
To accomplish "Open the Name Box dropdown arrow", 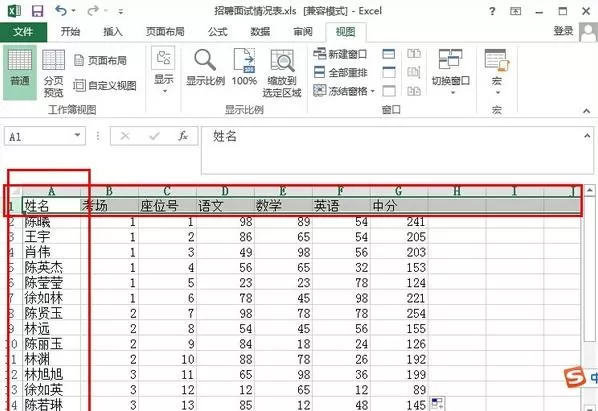I will point(77,135).
